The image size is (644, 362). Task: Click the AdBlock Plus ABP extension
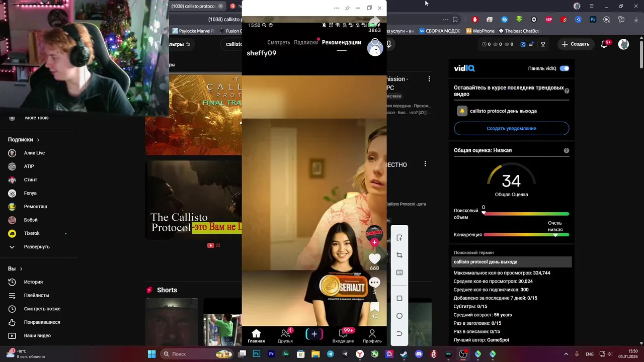549,20
